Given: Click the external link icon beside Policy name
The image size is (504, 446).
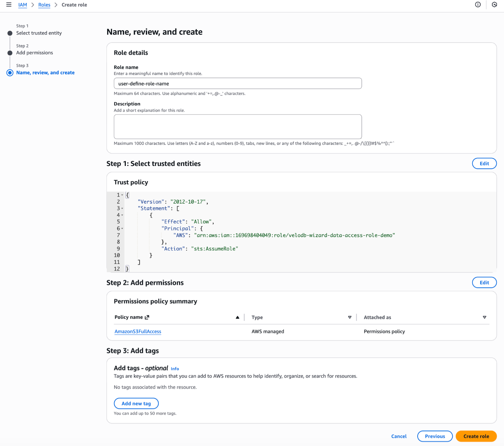Looking at the screenshot, I should [x=147, y=317].
